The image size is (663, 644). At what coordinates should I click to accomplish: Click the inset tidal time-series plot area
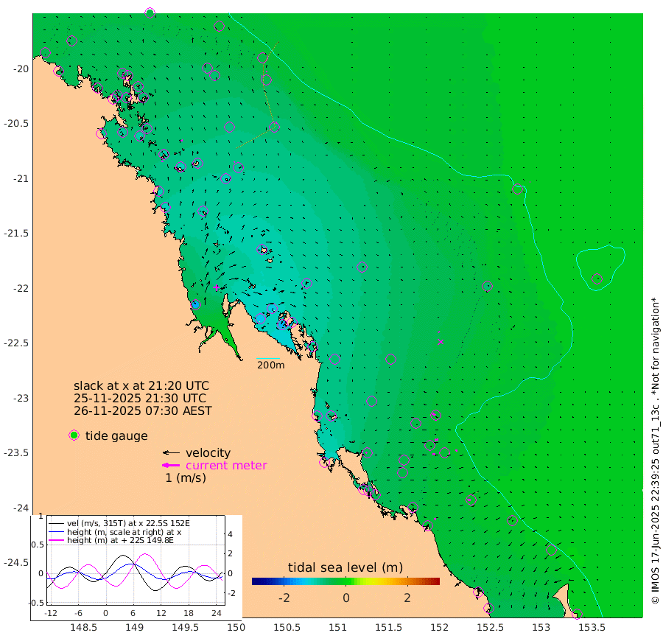tap(136, 560)
